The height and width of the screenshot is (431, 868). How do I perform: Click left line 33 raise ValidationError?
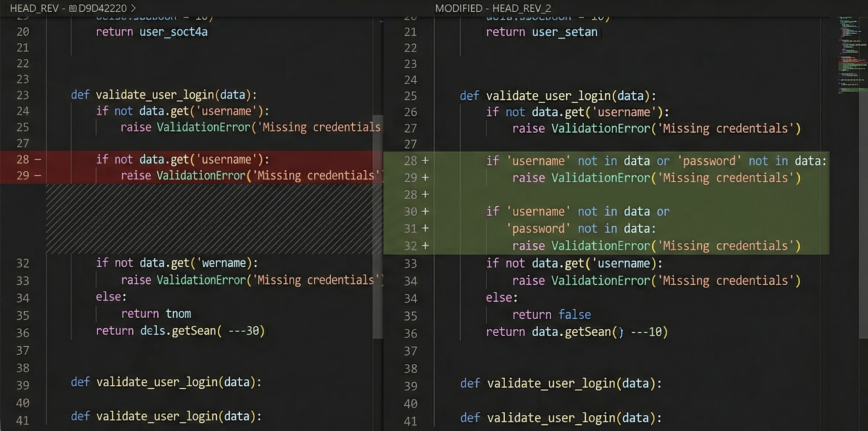click(x=252, y=280)
